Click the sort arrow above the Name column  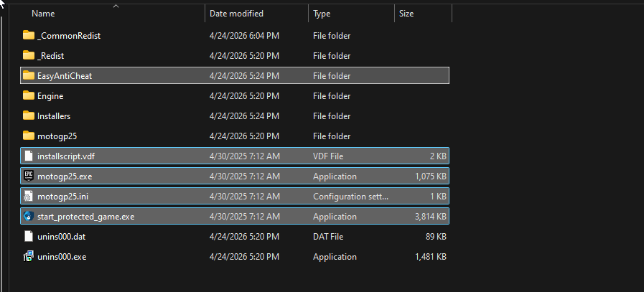[116, 6]
